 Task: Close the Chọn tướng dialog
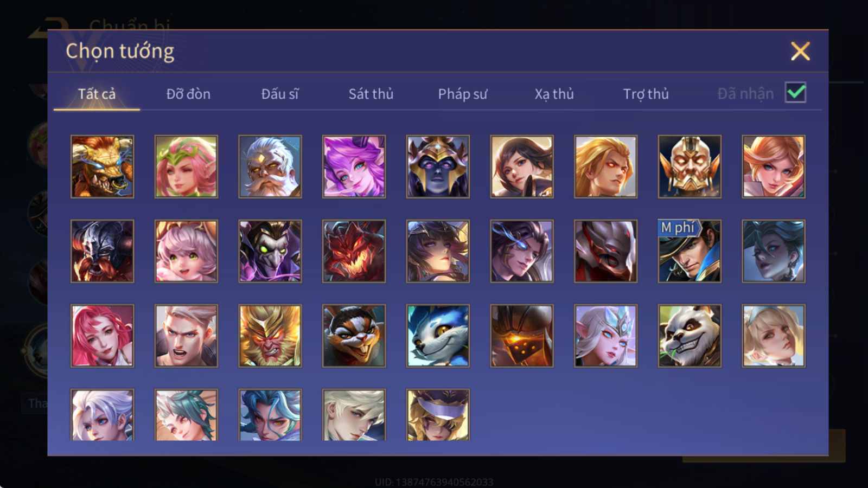click(x=800, y=51)
